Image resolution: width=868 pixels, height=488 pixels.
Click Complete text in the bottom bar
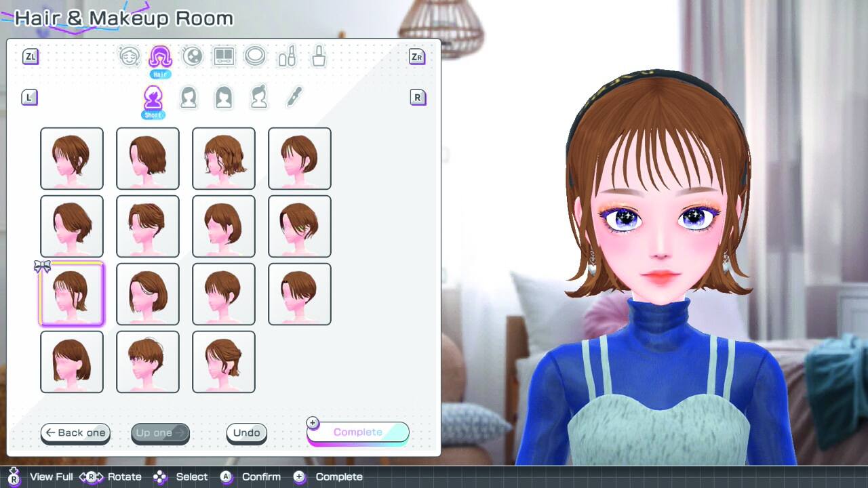tap(339, 476)
